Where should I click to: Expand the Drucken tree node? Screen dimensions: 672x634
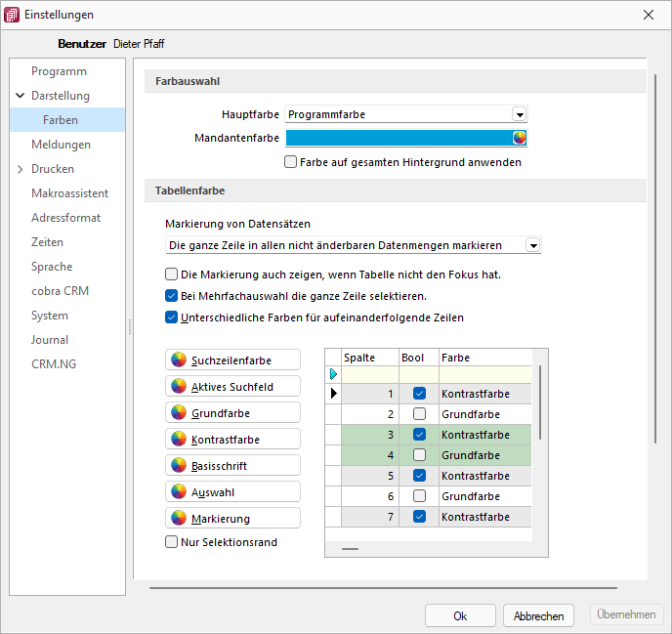pos(21,169)
